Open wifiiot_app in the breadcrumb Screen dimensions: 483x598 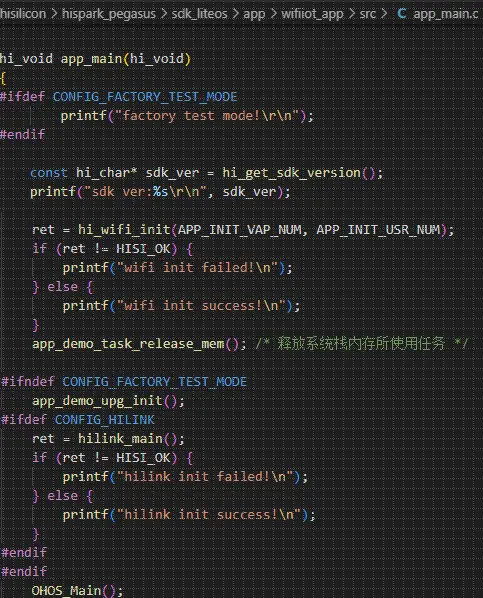(x=312, y=14)
